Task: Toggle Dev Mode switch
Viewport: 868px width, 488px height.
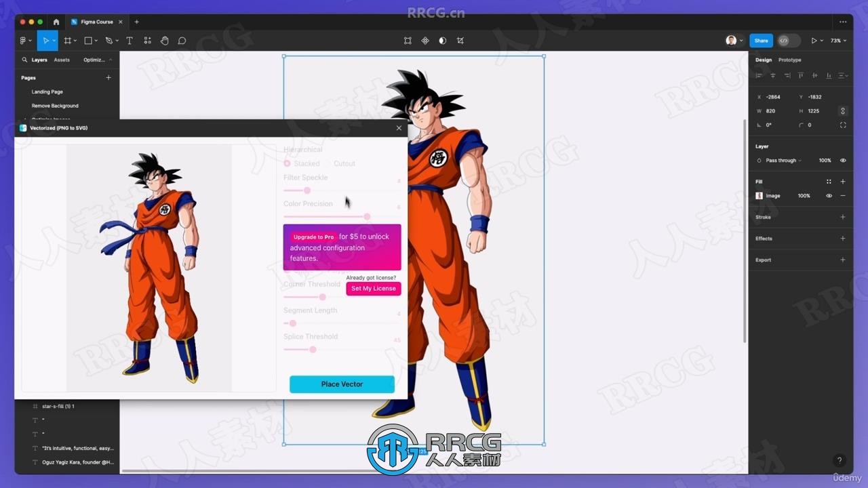Action: click(x=788, y=41)
